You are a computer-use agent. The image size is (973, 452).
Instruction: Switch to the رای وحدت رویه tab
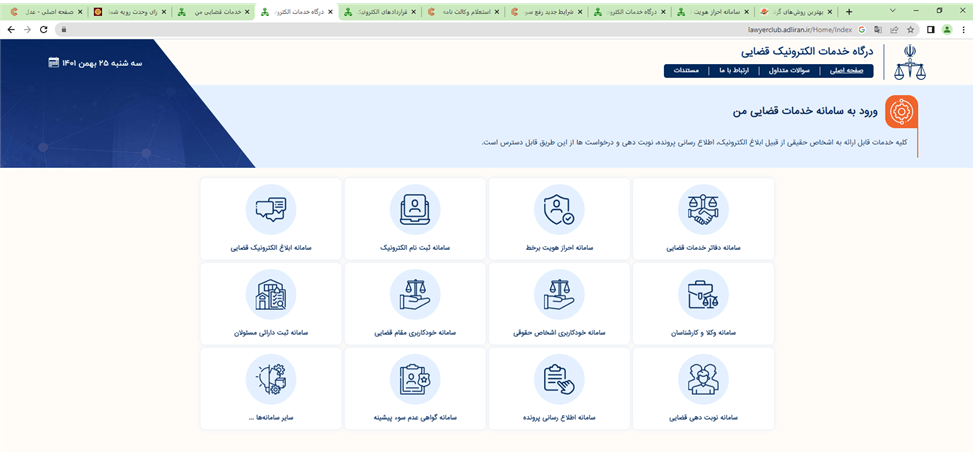coord(132,12)
